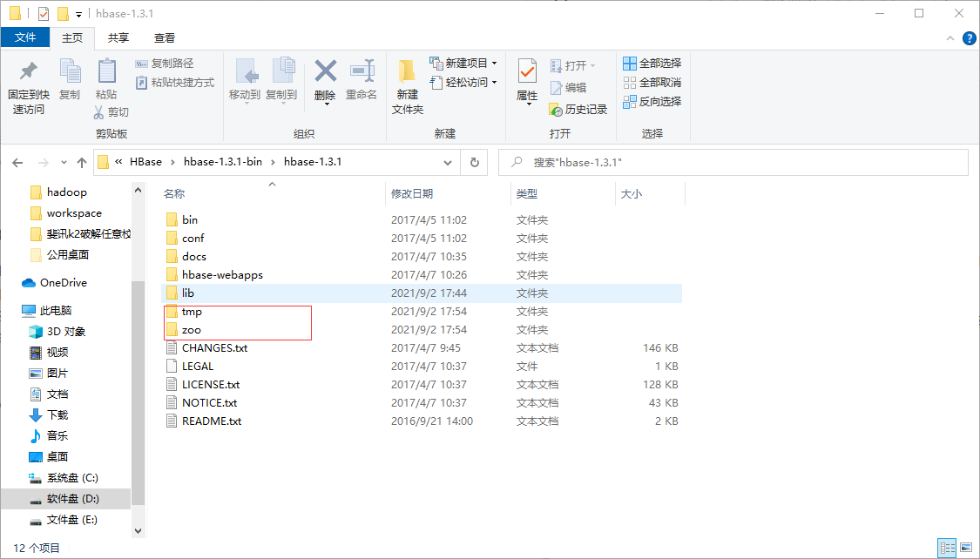
Task: Click the breadcrumb overflow chevron «
Action: click(118, 162)
